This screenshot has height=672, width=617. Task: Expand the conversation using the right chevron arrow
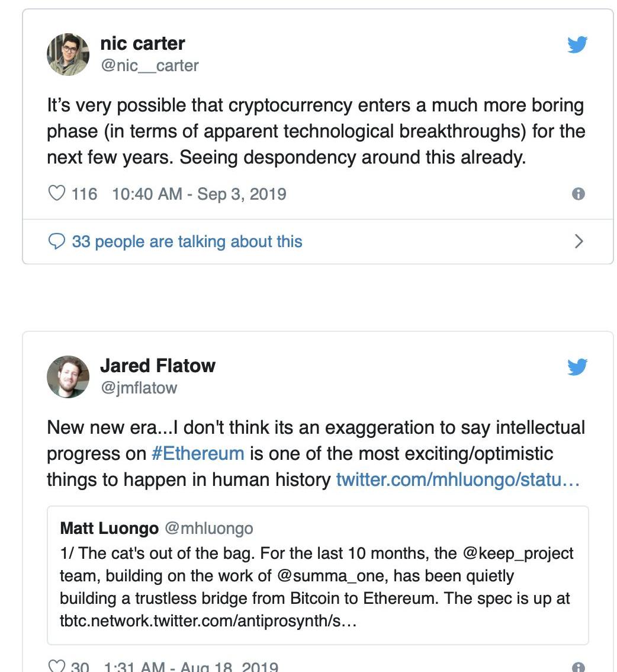pos(579,241)
